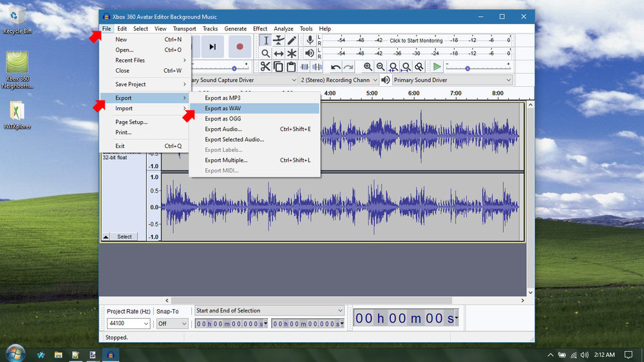Expand the Recent Files submenu

(144, 60)
